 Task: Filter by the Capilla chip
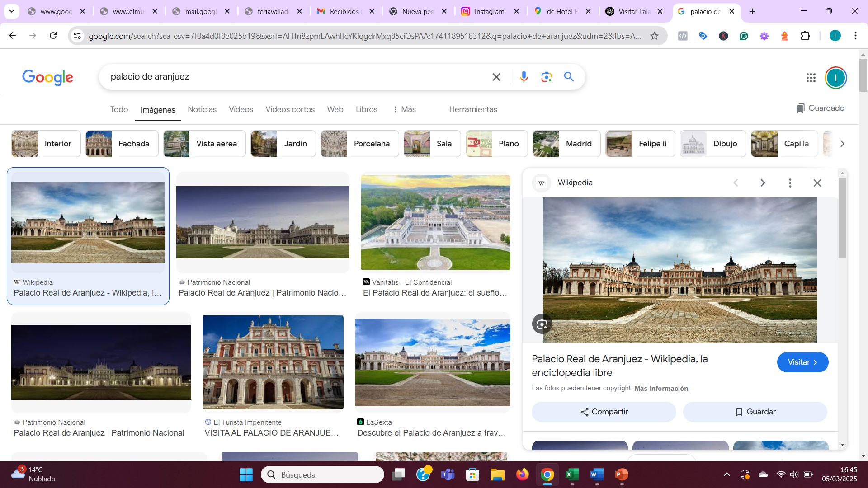point(784,144)
